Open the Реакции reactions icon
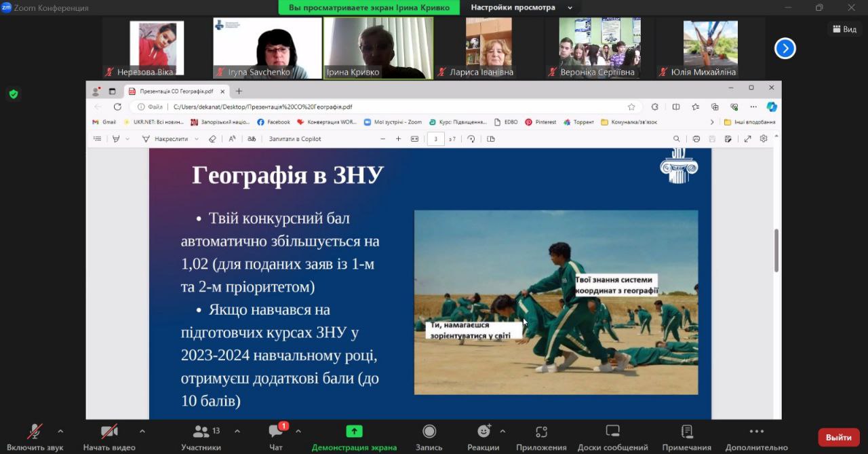 pyautogui.click(x=484, y=432)
